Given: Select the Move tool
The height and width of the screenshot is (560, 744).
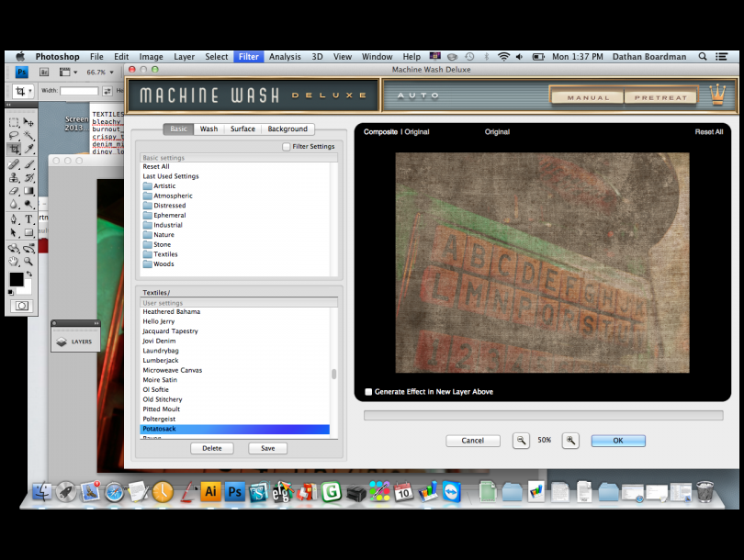Looking at the screenshot, I should 28,123.
